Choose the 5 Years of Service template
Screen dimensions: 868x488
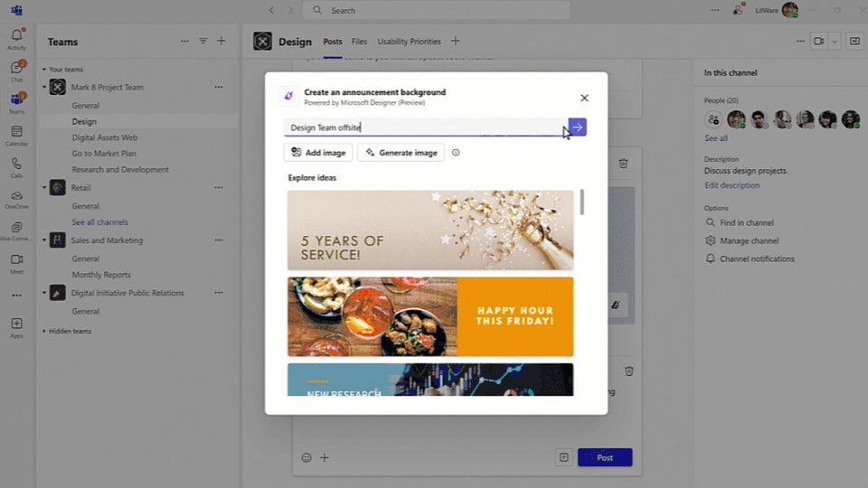coord(430,230)
